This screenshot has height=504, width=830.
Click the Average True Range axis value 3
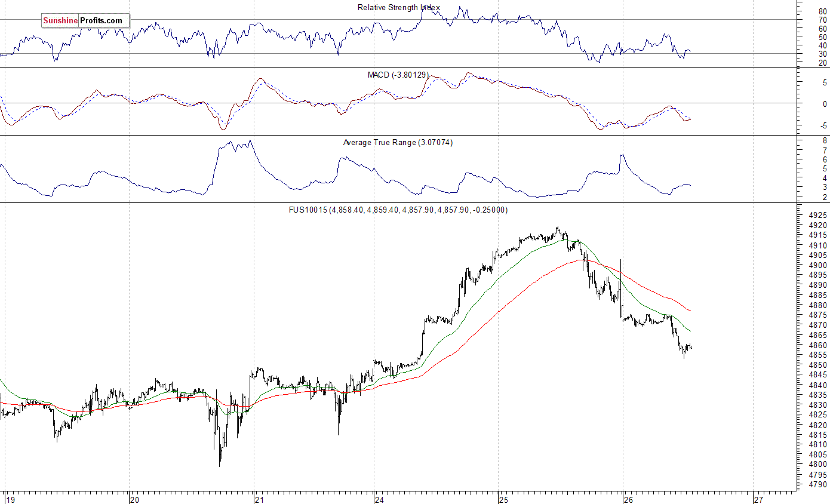click(x=825, y=188)
